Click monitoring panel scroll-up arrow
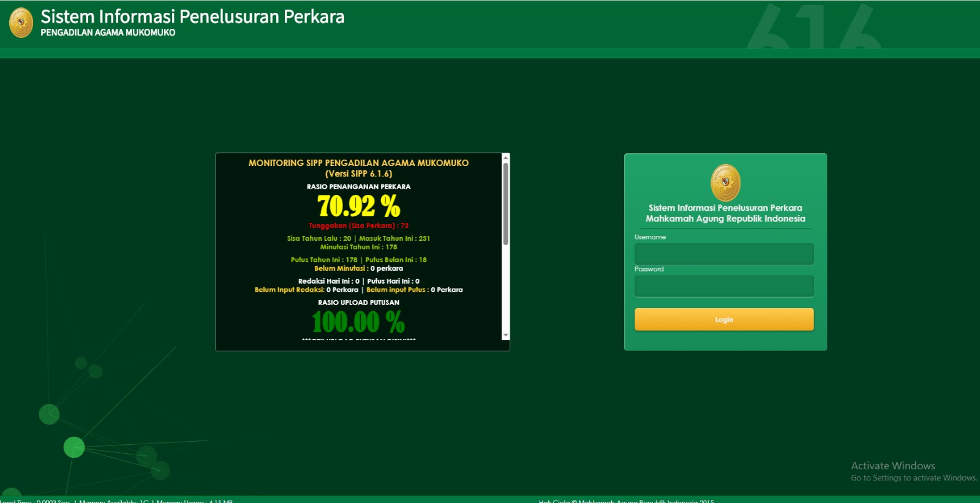This screenshot has width=980, height=503. click(x=505, y=157)
